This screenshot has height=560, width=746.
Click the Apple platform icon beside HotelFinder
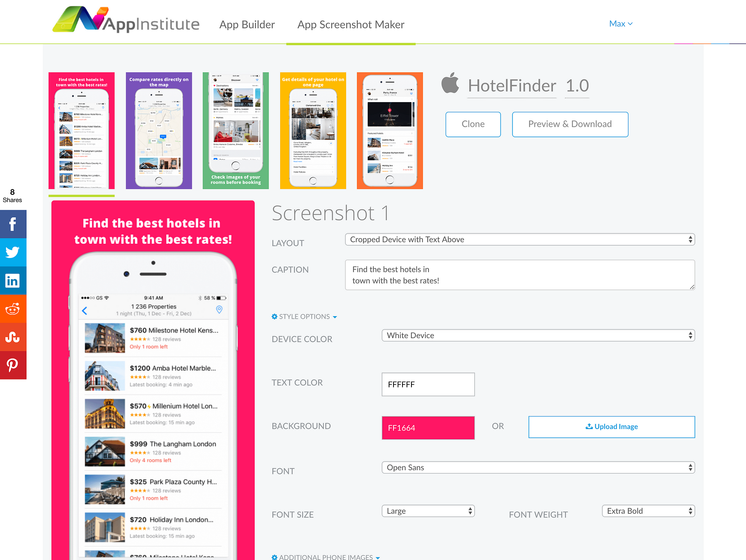[x=450, y=83]
